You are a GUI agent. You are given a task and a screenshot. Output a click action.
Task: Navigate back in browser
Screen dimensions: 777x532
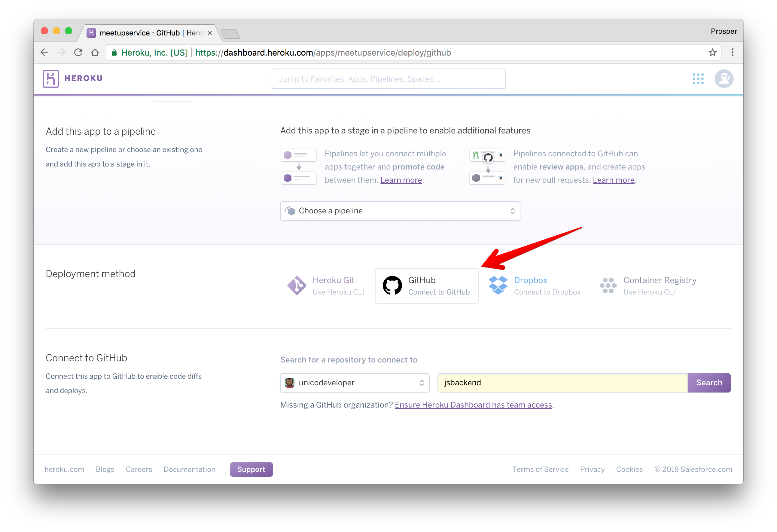point(44,53)
